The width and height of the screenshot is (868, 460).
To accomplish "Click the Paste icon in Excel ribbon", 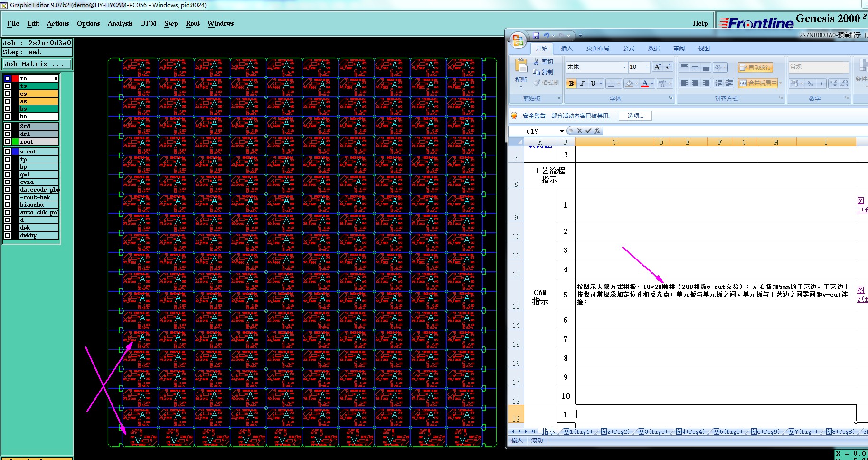I will (x=521, y=66).
